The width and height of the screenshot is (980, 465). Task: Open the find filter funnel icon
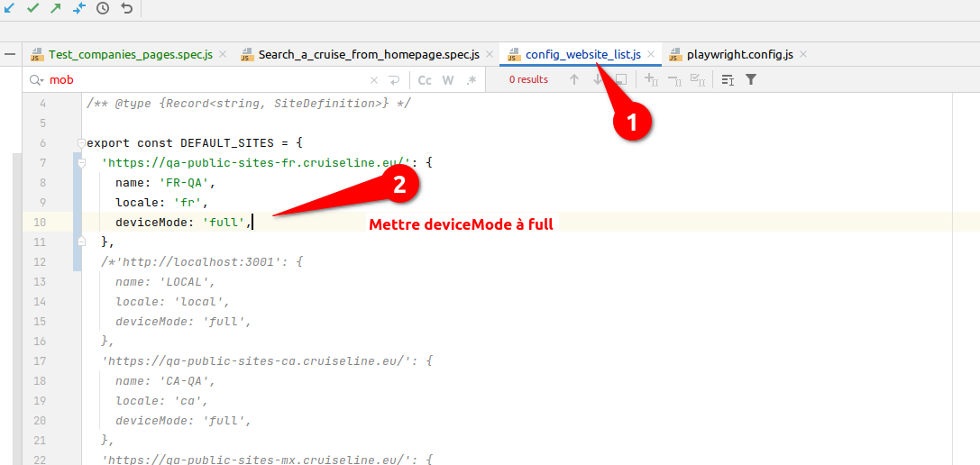click(x=751, y=80)
